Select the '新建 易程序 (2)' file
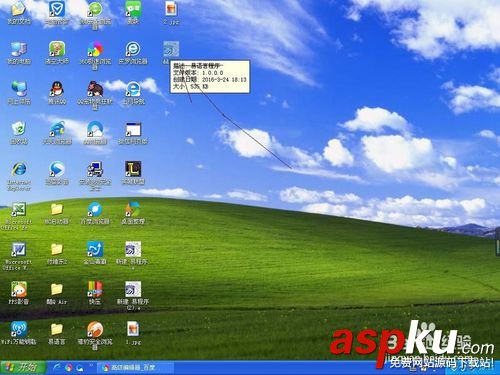Image resolution: width=500 pixels, height=375 pixels. coord(133,295)
